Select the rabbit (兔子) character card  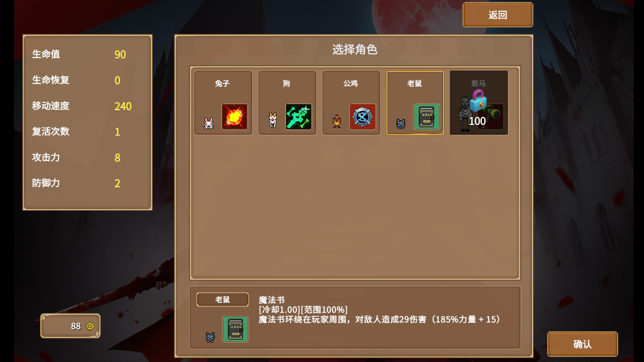(x=223, y=103)
